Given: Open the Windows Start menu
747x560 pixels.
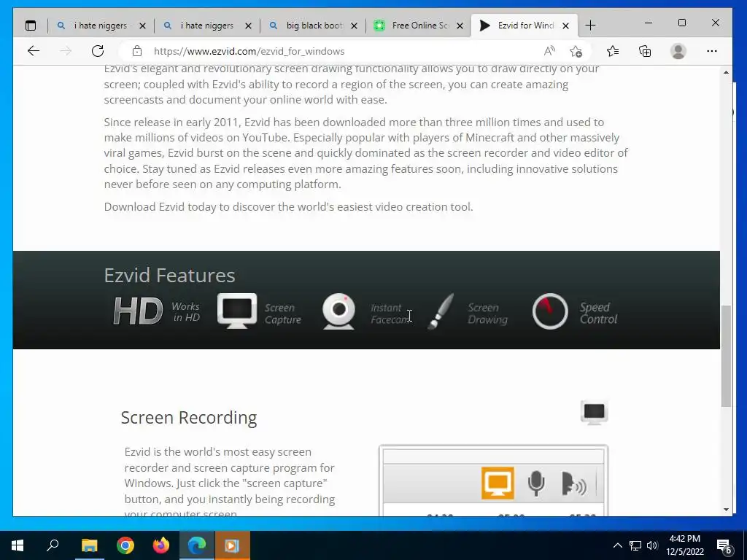Looking at the screenshot, I should [x=18, y=545].
